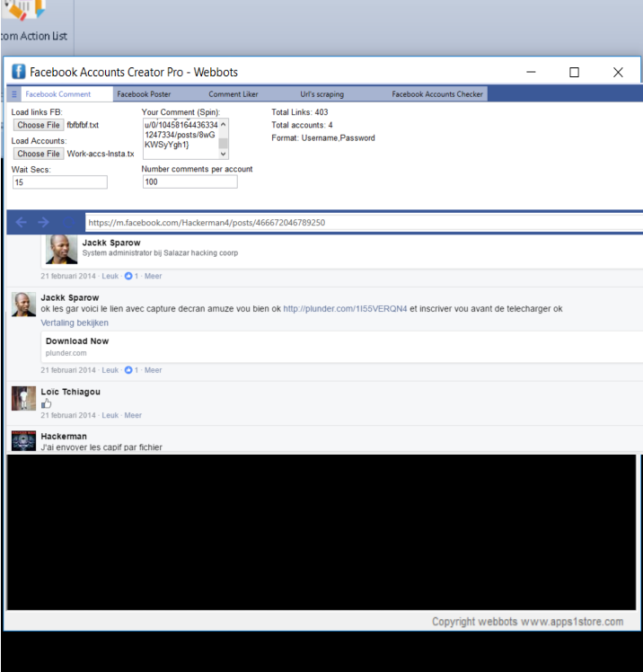Click Meer under Salazar hacking coorp comment
The width and height of the screenshot is (643, 672).
click(153, 276)
